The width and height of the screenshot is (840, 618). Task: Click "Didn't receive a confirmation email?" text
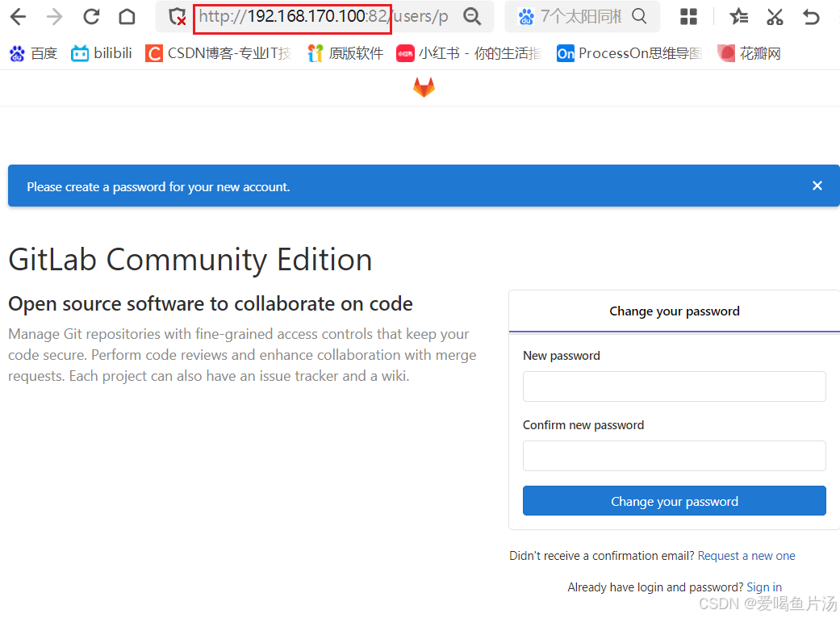602,556
